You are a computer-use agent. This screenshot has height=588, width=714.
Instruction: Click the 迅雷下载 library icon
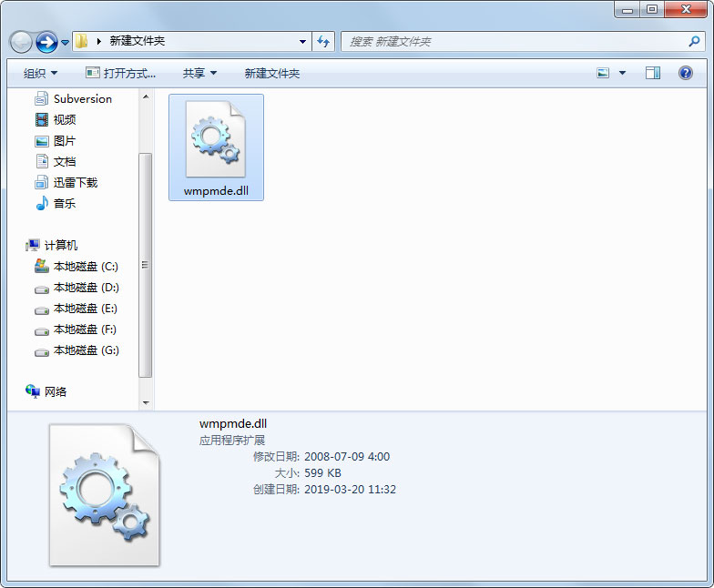(42, 182)
